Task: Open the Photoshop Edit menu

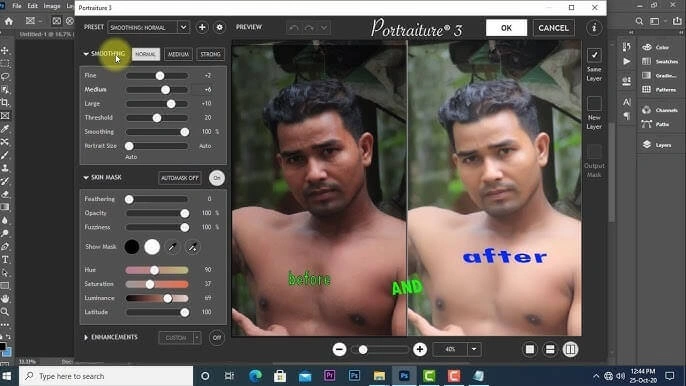Action: tap(32, 6)
